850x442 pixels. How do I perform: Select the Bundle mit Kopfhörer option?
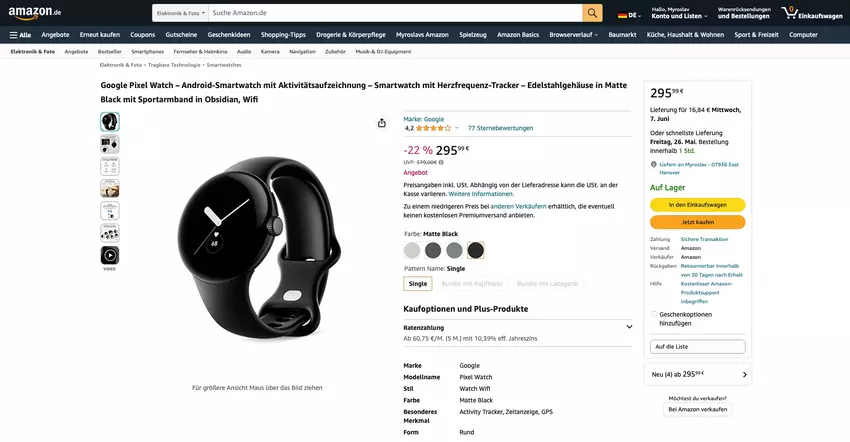coord(472,284)
